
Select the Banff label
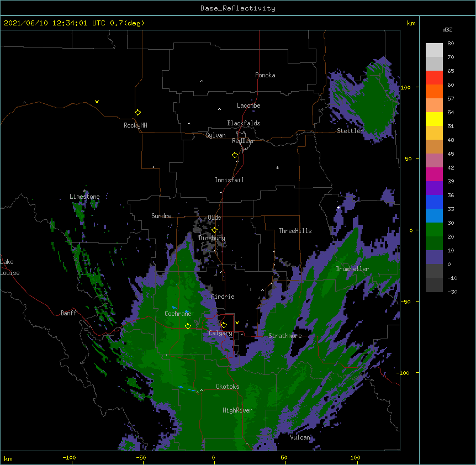click(68, 313)
